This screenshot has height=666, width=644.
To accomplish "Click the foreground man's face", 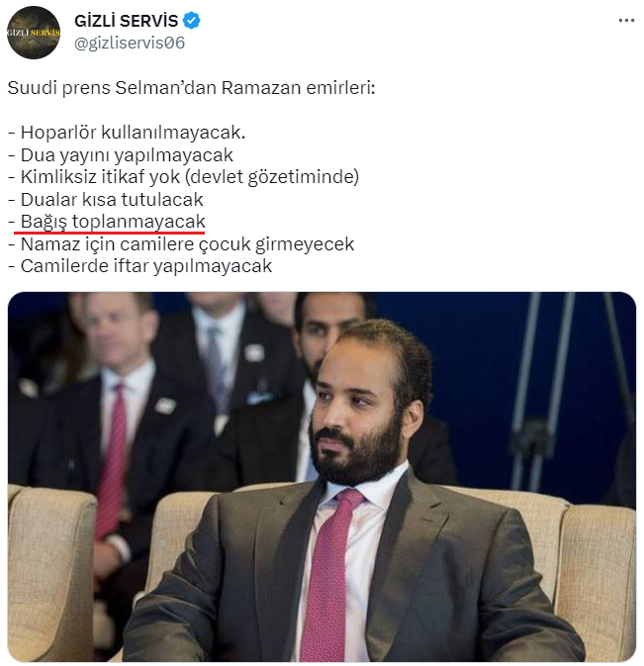I will [354, 417].
